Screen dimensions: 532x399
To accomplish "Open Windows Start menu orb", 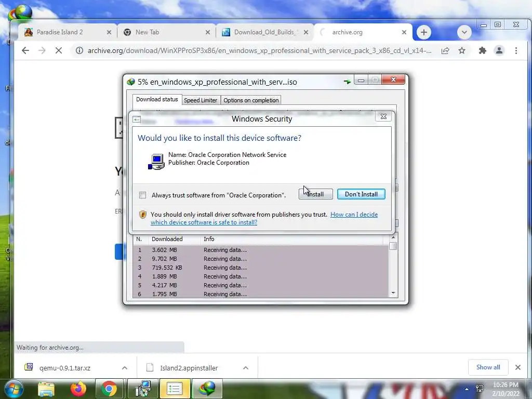I will click(14, 389).
